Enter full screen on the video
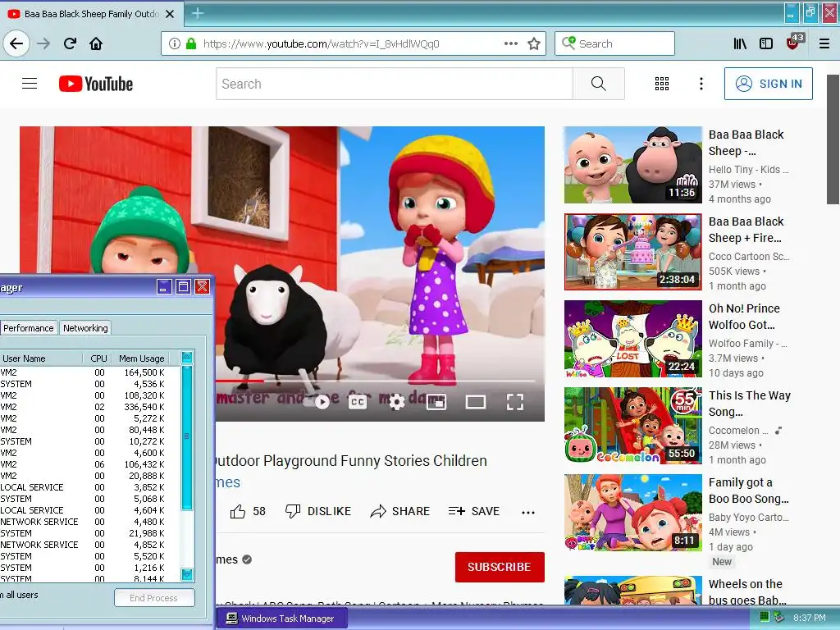 pos(515,401)
